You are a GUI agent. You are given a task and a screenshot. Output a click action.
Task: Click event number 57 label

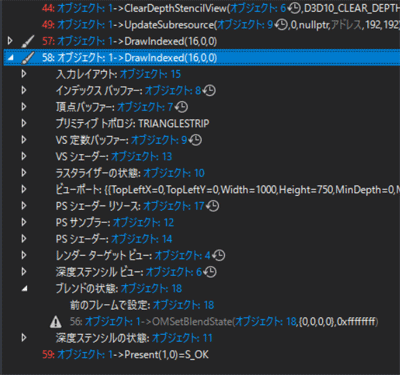coord(48,41)
